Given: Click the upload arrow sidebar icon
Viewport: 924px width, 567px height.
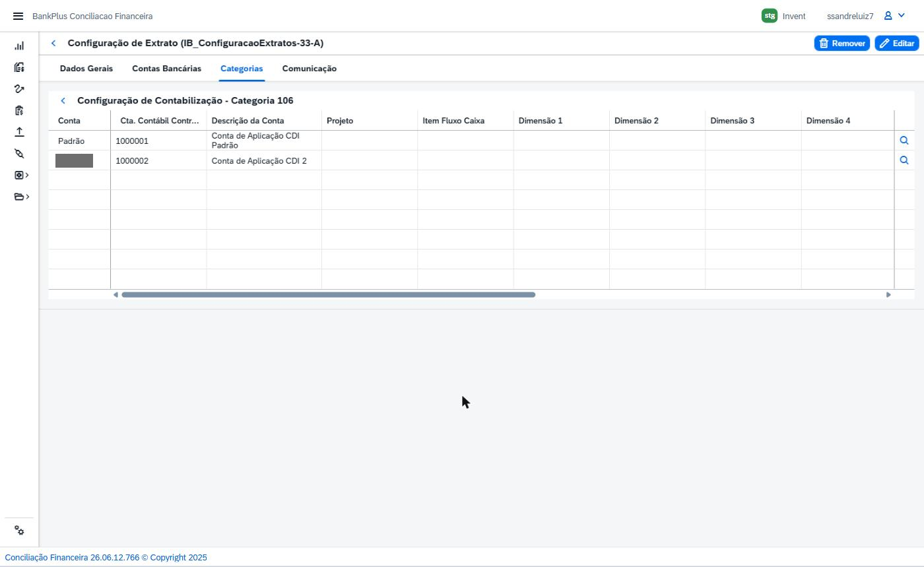Looking at the screenshot, I should 19,132.
